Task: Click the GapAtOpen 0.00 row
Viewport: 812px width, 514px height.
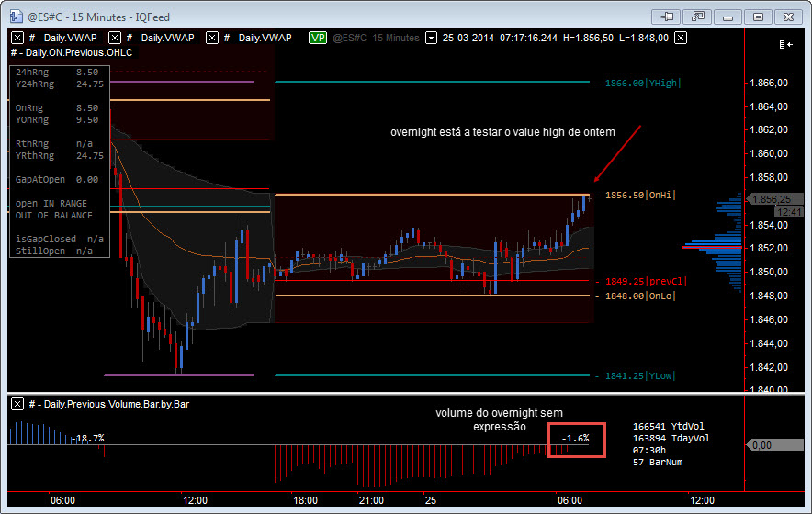Action: 57,179
